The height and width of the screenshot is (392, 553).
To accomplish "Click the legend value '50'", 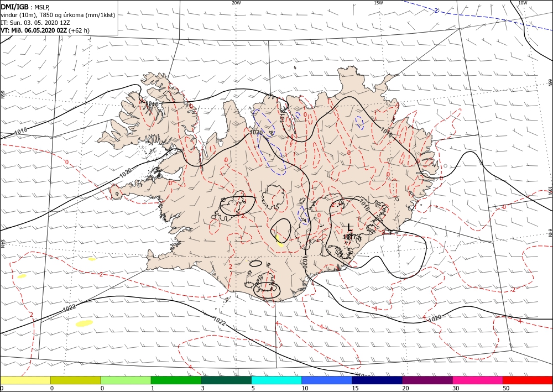I will (506, 388).
